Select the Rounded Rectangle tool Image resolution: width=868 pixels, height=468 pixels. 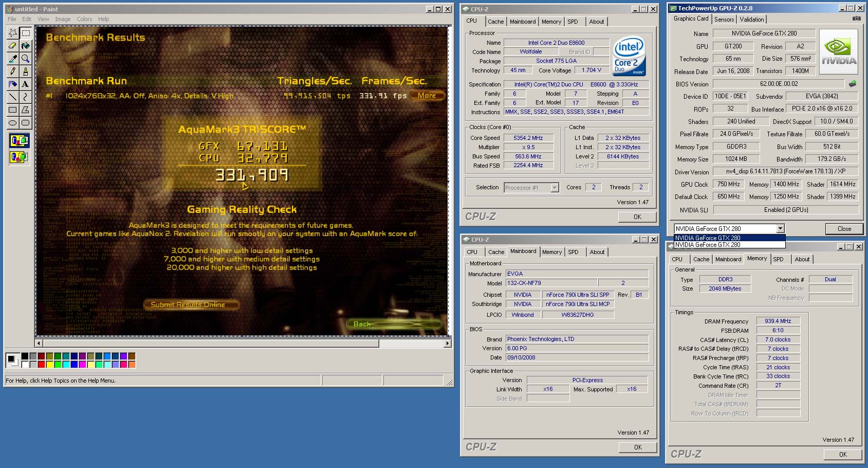(25, 122)
